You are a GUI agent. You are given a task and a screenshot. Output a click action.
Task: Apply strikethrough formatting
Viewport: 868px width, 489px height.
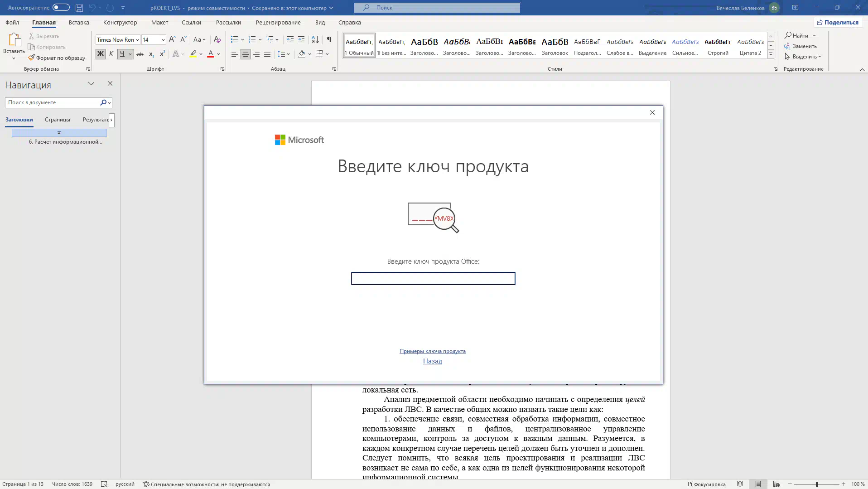pos(140,54)
